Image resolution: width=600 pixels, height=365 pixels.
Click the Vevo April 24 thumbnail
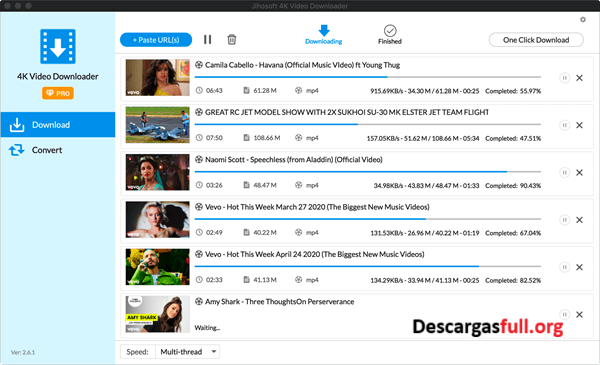click(x=158, y=267)
